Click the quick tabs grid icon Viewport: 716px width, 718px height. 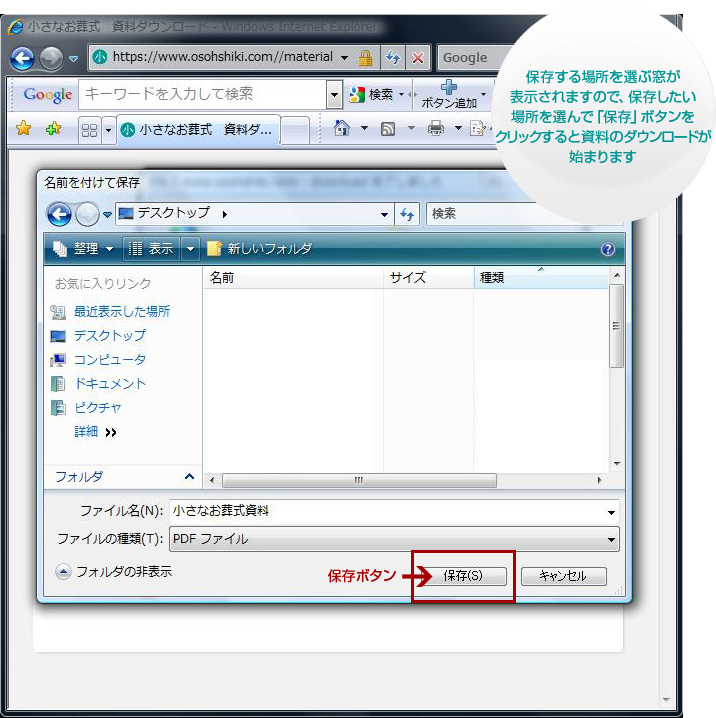click(x=89, y=130)
